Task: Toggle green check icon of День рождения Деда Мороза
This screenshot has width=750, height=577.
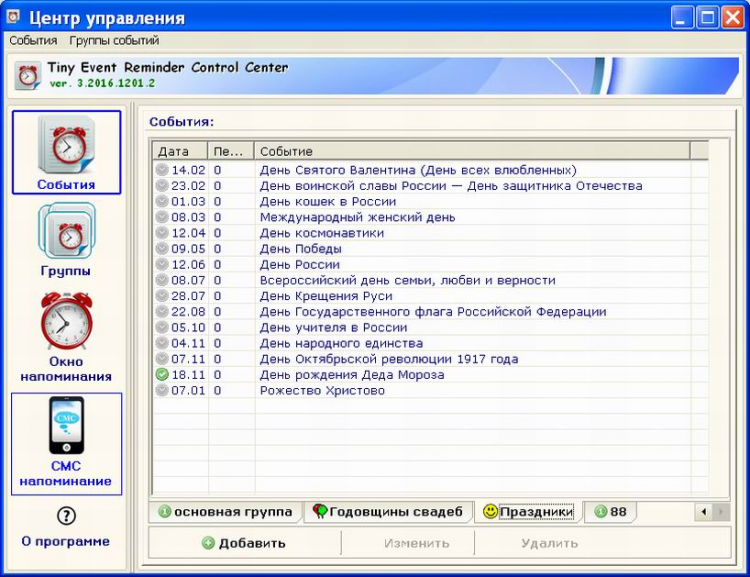Action: (163, 375)
